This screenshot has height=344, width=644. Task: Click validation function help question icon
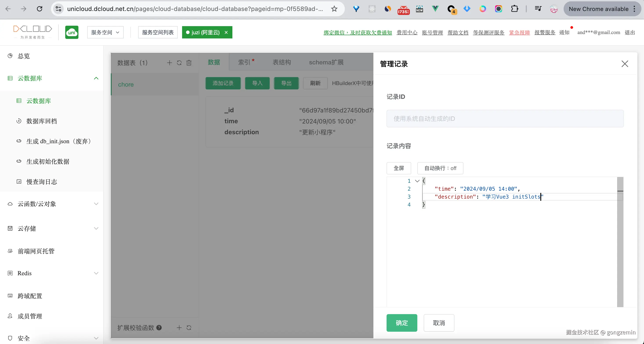click(x=159, y=328)
